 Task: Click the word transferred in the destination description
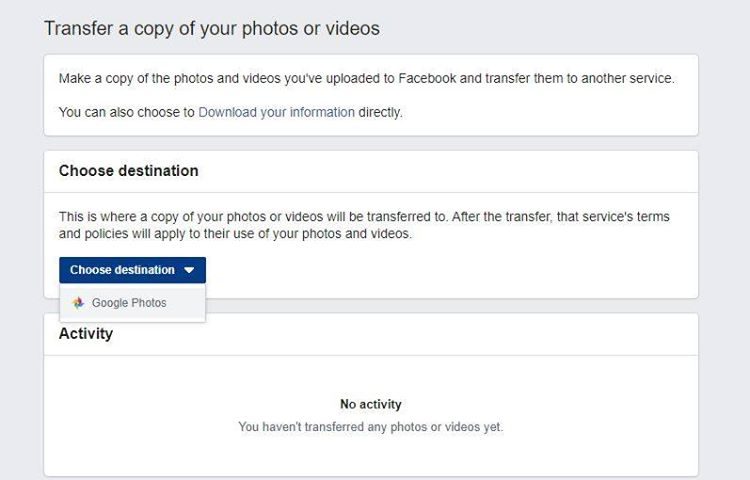399,217
